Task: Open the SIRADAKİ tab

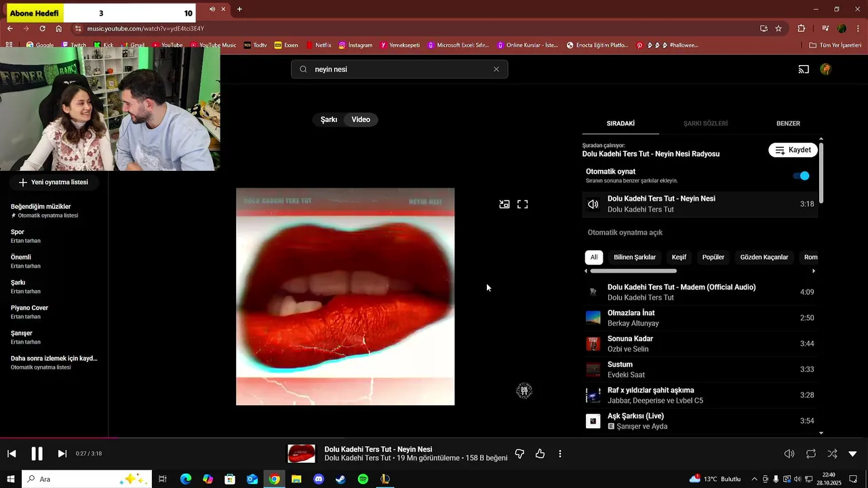Action: point(620,123)
